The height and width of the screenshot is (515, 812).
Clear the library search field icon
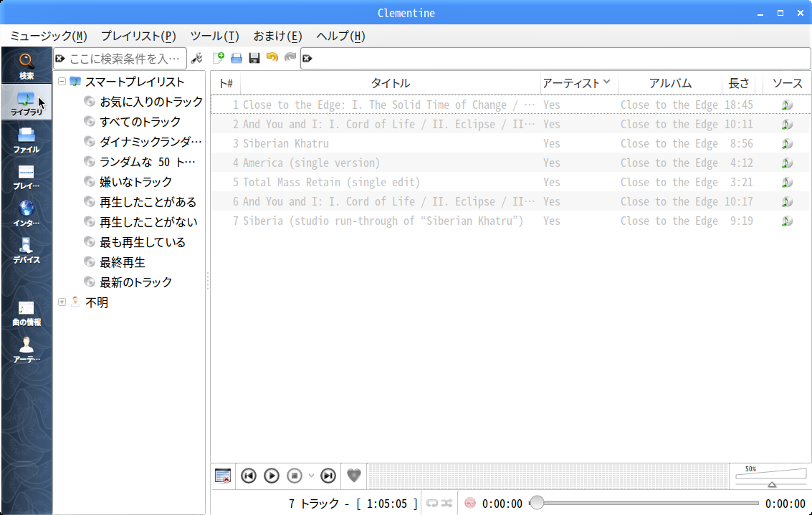click(60, 59)
